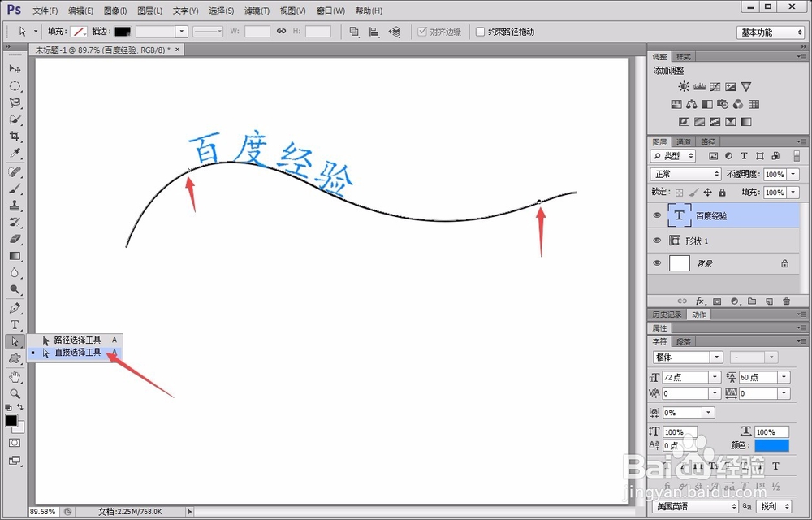Add Color Balance adjustment
This screenshot has height=520, width=812.
point(691,104)
